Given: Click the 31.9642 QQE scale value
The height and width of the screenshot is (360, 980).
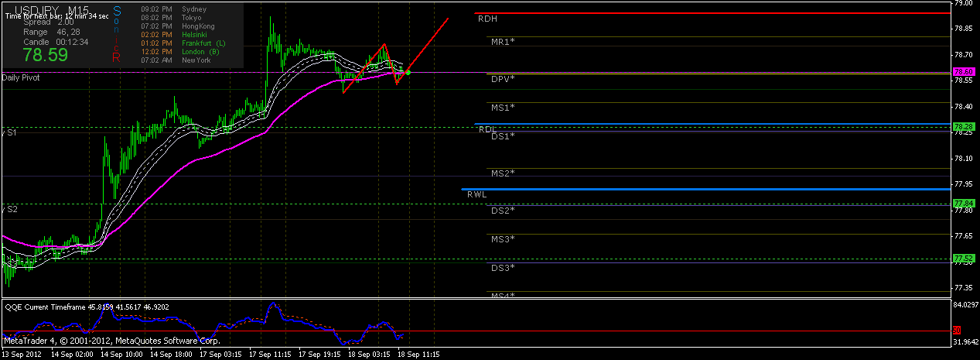Looking at the screenshot, I should coord(966,341).
